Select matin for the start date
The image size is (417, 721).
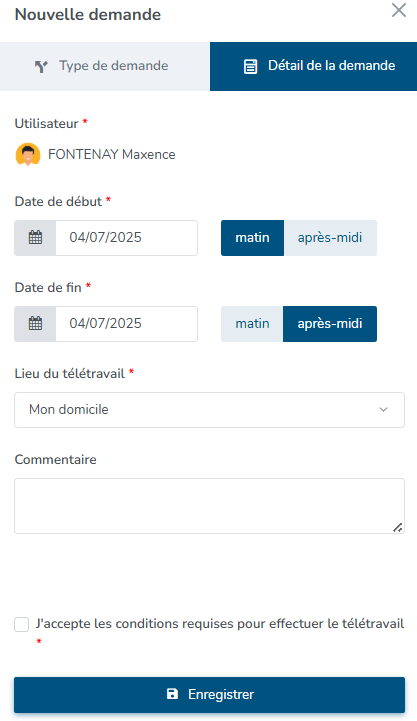pyautogui.click(x=252, y=238)
